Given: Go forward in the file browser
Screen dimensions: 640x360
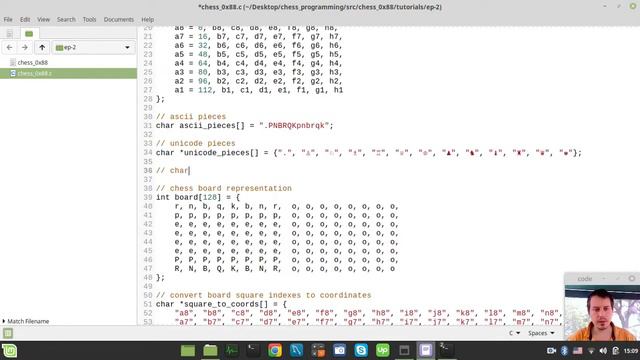Looking at the screenshot, I should point(24,48).
